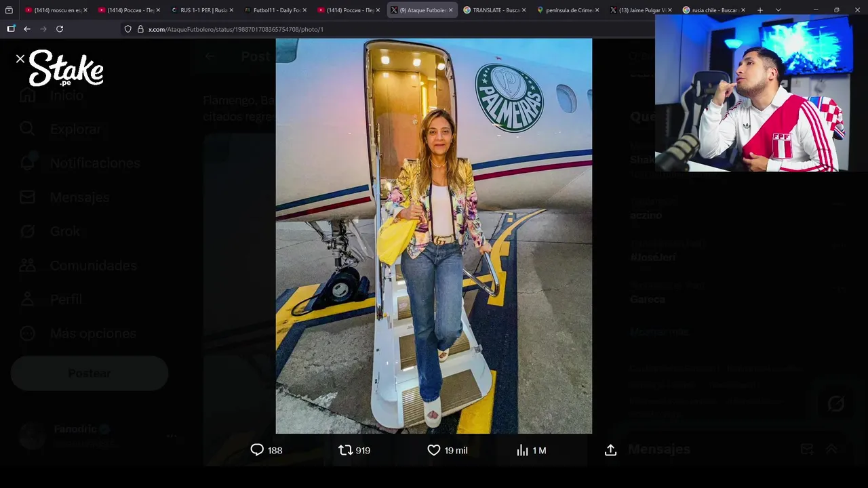
Task: Click the restore/maximize window button
Action: click(837, 10)
